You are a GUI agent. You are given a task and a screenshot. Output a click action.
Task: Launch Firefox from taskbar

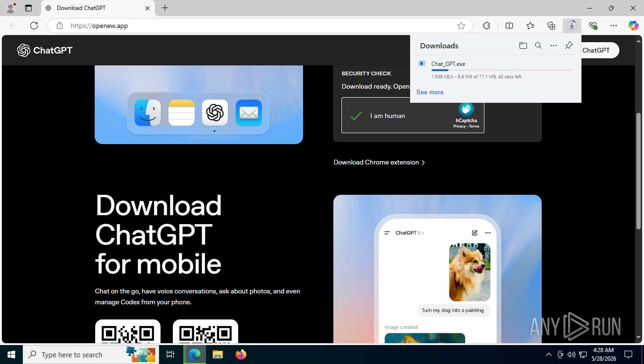(241, 355)
